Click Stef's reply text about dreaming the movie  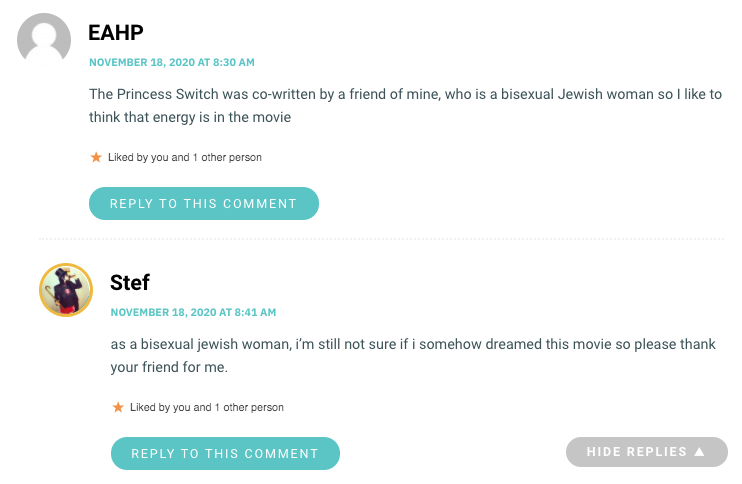(413, 355)
